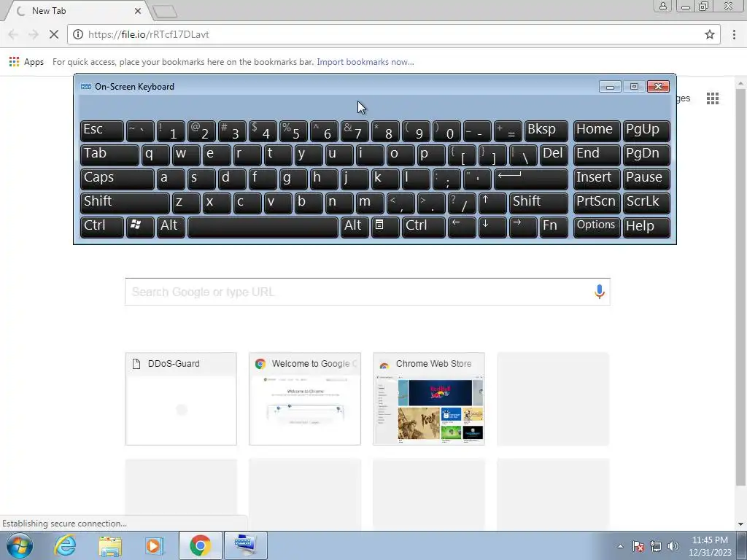Screen dimensions: 747x560
Task: Hit the space bar key
Action: [x=263, y=226]
